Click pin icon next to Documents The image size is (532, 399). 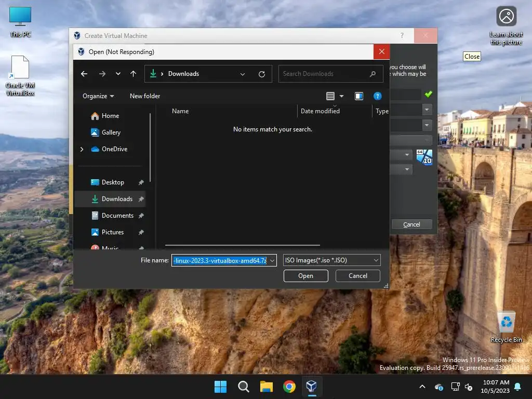[x=141, y=216]
